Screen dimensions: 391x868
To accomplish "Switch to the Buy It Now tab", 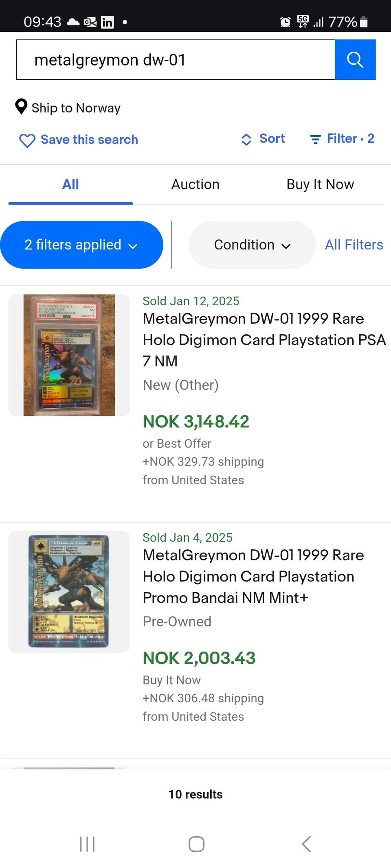I will tap(320, 184).
